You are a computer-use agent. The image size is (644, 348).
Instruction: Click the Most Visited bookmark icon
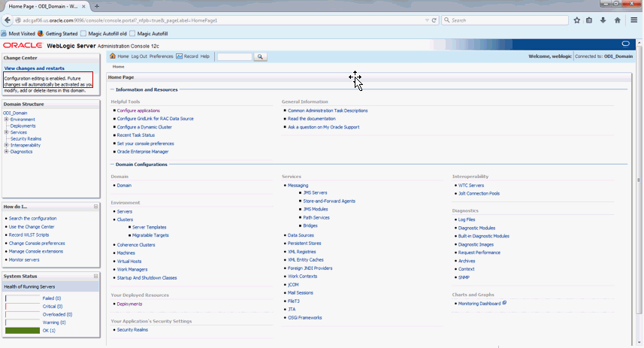(4, 34)
